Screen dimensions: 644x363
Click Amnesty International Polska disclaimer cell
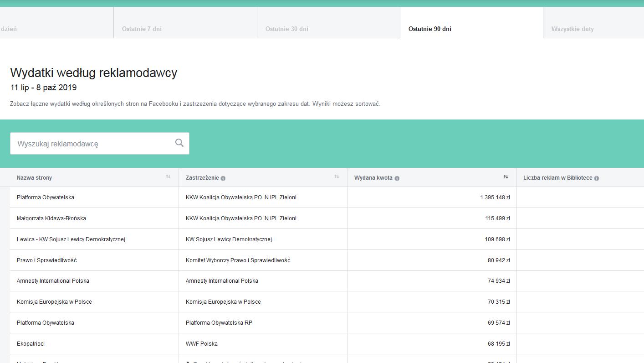(222, 281)
